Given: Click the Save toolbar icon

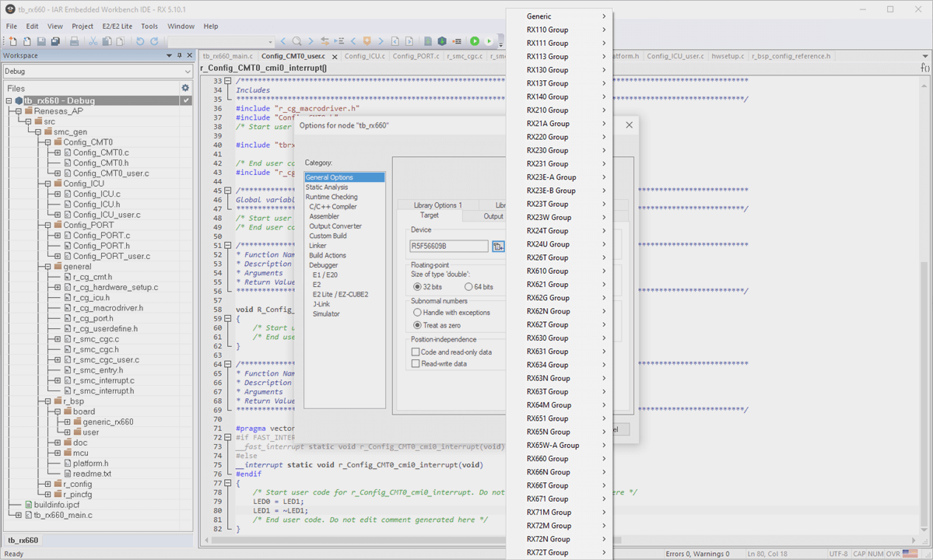Looking at the screenshot, I should 41,41.
